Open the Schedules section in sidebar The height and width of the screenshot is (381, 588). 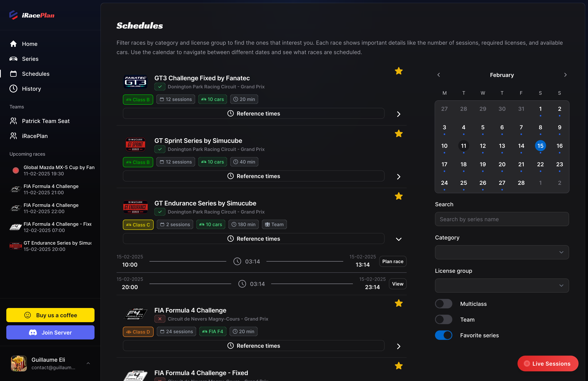pos(36,74)
